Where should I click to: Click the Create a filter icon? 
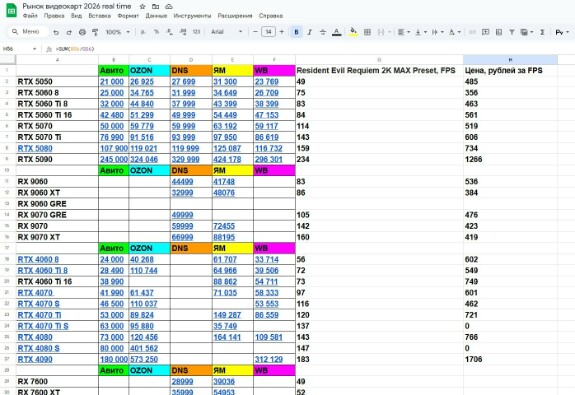click(512, 32)
